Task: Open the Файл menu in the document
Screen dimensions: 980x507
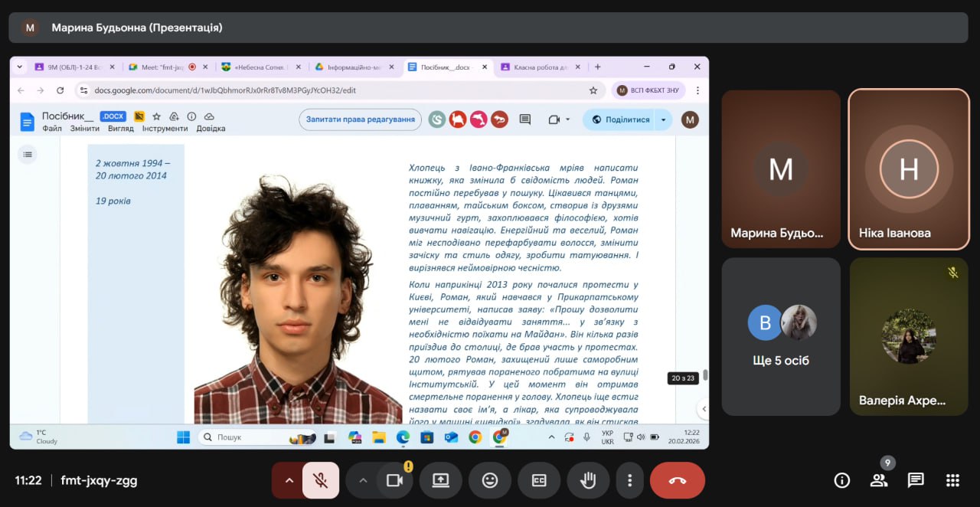Action: click(52, 129)
